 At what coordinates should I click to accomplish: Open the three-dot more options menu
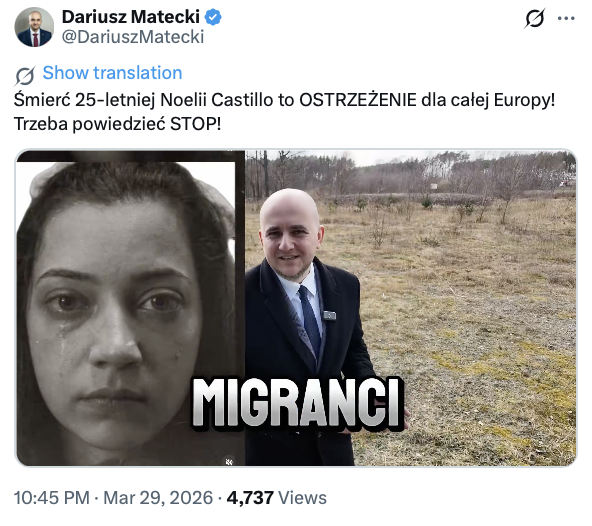point(566,18)
